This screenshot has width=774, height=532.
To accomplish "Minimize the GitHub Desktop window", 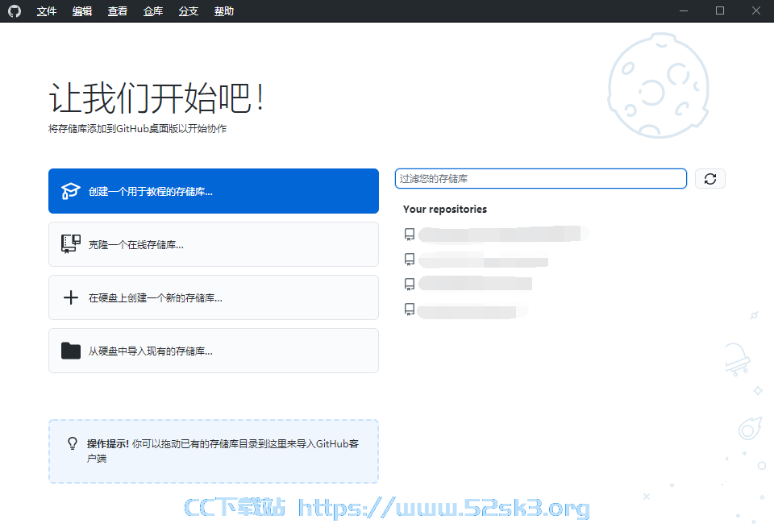I will (684, 10).
